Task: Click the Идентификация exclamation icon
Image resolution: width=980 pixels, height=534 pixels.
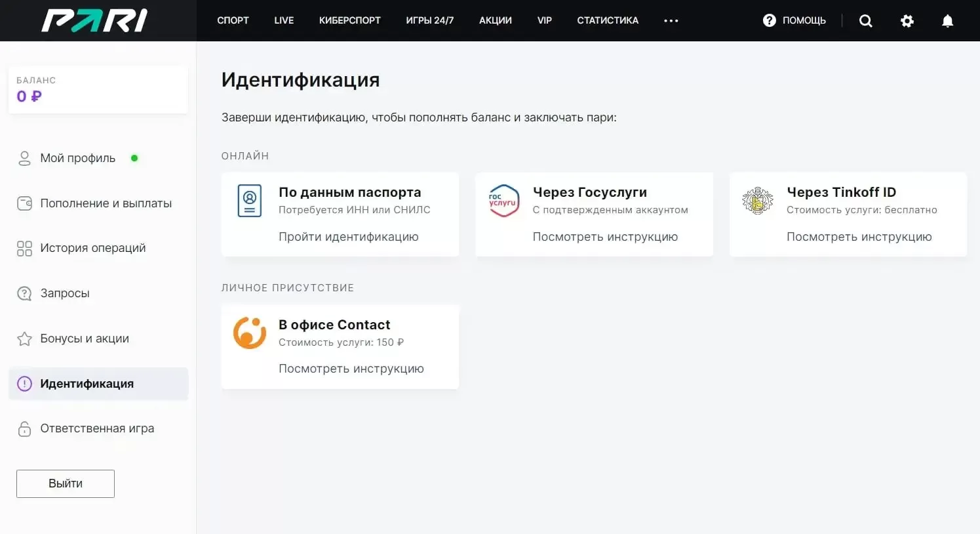Action: (x=25, y=383)
